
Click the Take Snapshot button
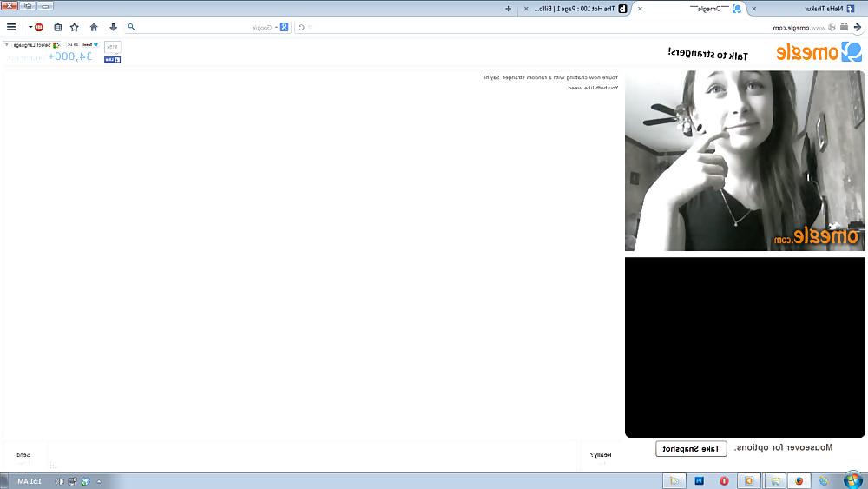click(x=691, y=448)
